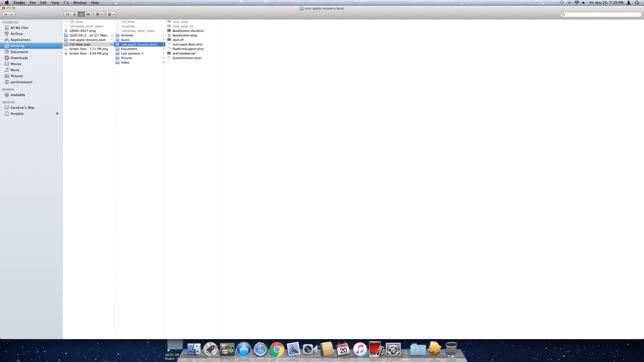Screen dimensions: 644x362
Task: Open the View menu
Action: [55, 3]
